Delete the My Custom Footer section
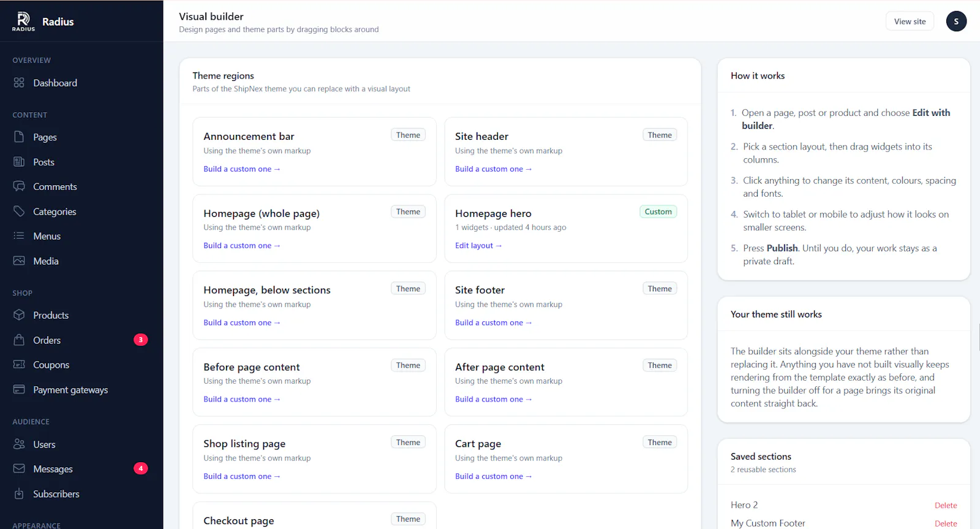This screenshot has width=980, height=529. click(x=946, y=524)
